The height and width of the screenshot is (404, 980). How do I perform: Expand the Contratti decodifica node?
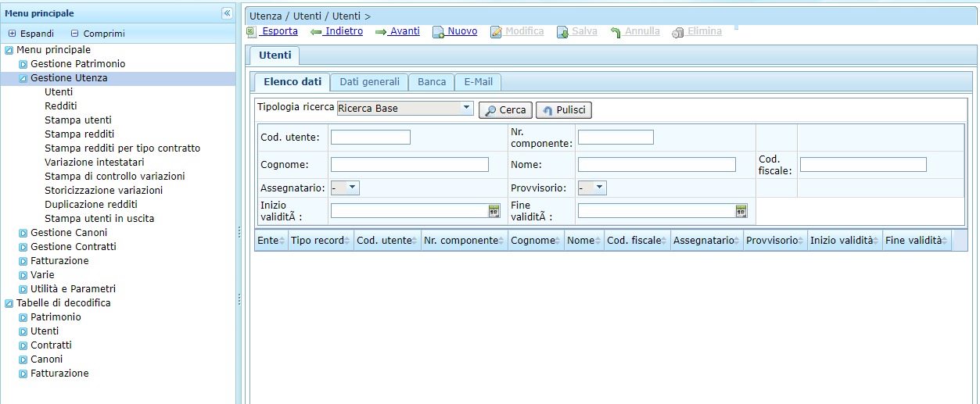point(23,345)
